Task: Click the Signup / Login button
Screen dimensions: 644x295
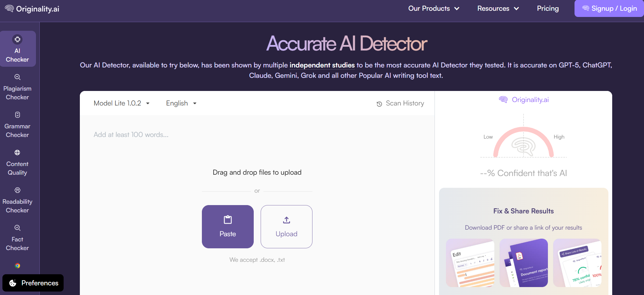Action: (609, 8)
